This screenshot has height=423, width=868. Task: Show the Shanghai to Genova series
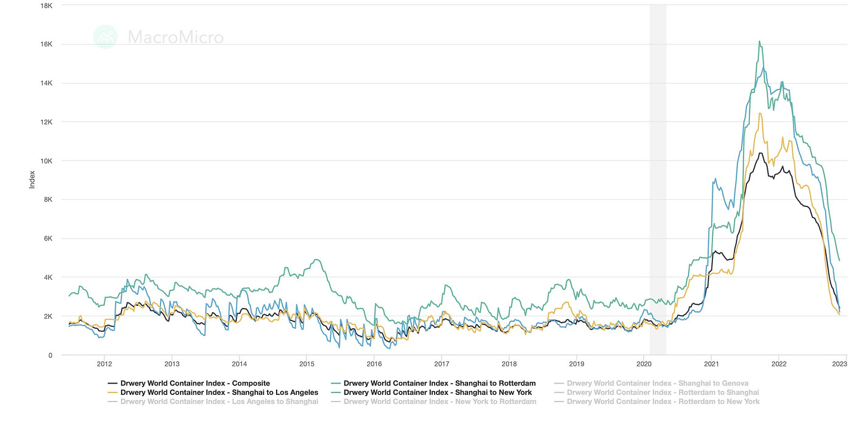pos(657,383)
